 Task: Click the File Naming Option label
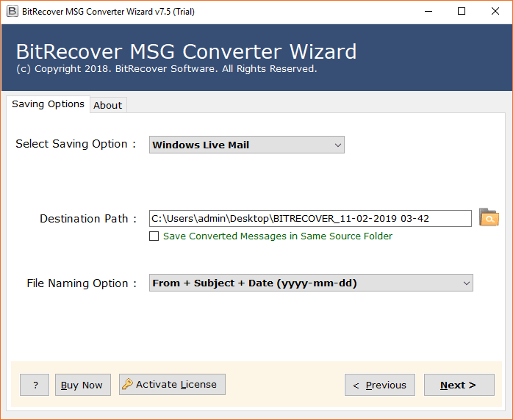pyautogui.click(x=82, y=283)
